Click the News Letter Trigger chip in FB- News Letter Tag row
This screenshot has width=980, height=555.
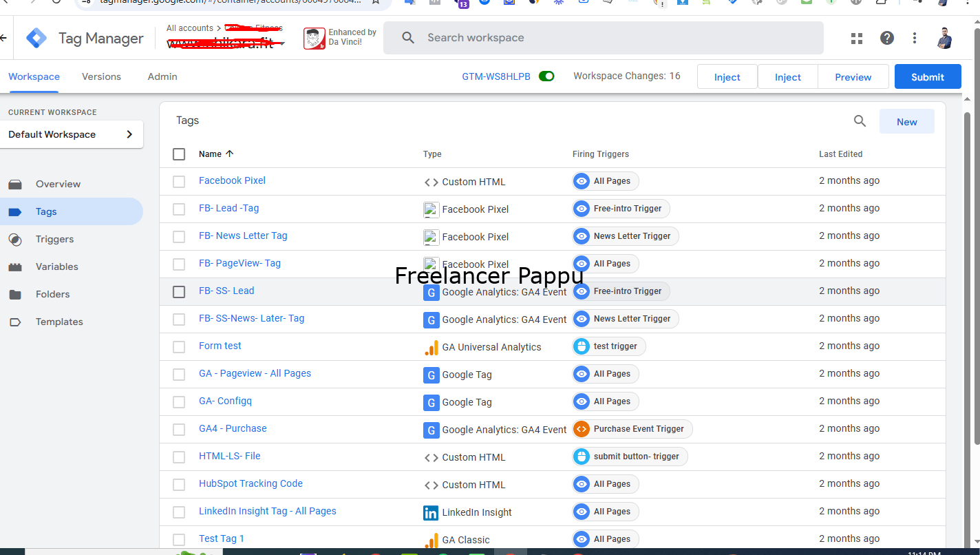tap(626, 236)
